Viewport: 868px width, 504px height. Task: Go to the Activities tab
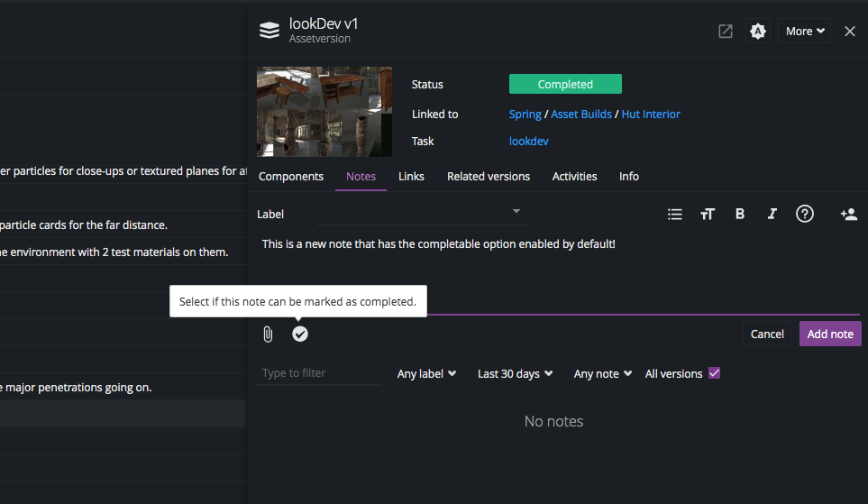coord(574,176)
